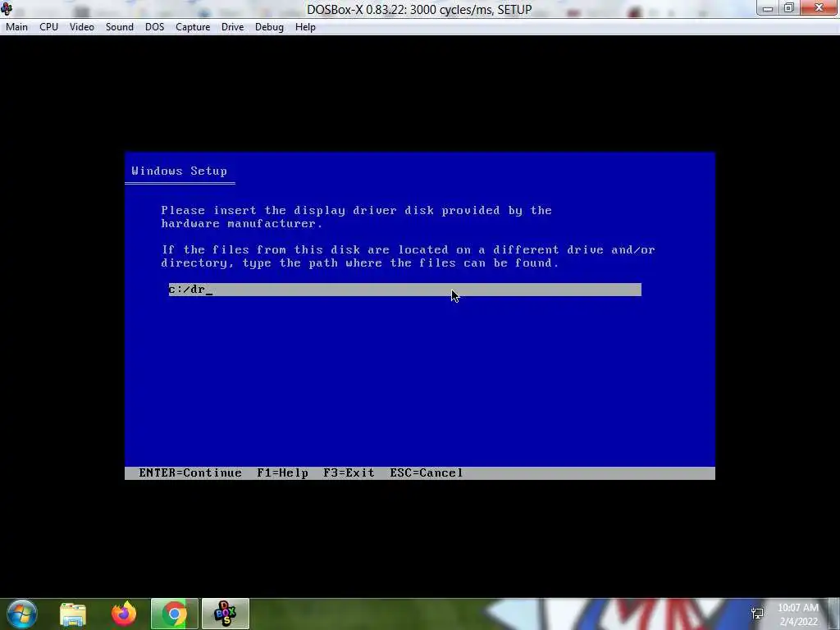This screenshot has height=630, width=840.
Task: Launch Firefox from the taskbar
Action: click(x=124, y=614)
